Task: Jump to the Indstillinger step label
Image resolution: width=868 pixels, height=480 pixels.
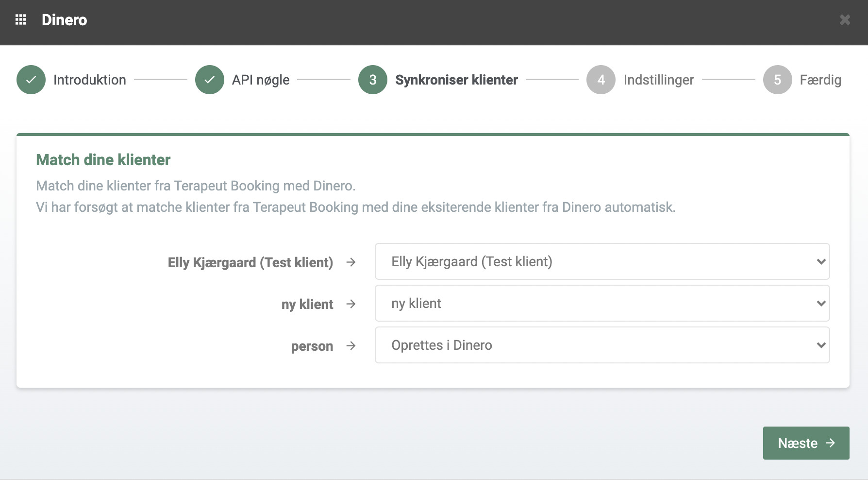Action: pyautogui.click(x=659, y=80)
